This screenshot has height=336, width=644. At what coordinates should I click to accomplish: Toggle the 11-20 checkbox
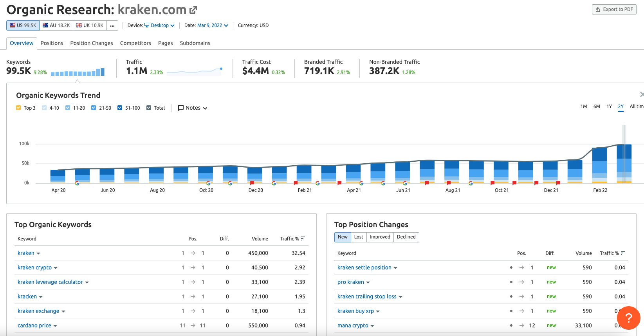[68, 108]
